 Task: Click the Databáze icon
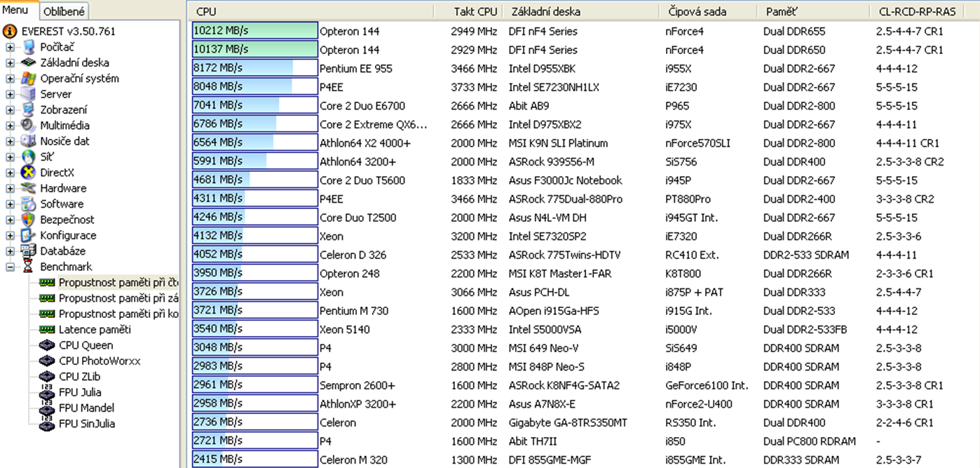(x=29, y=250)
